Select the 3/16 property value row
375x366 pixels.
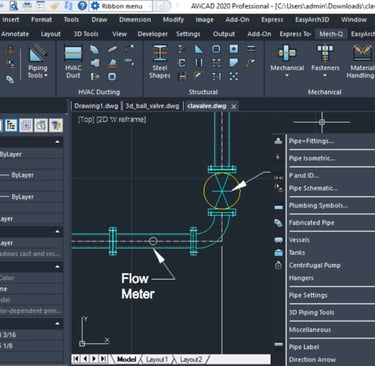point(31,335)
